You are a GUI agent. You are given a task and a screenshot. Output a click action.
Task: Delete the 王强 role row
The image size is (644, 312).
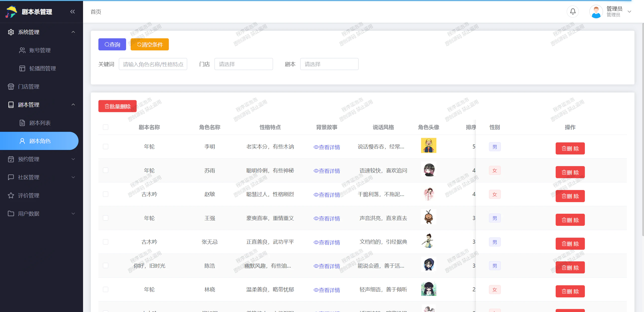click(x=570, y=220)
